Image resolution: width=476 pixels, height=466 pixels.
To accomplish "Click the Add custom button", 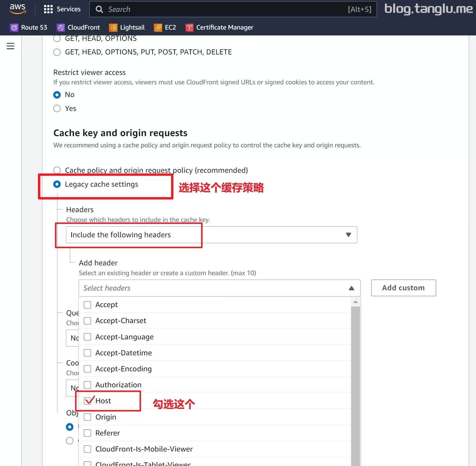I will (404, 288).
